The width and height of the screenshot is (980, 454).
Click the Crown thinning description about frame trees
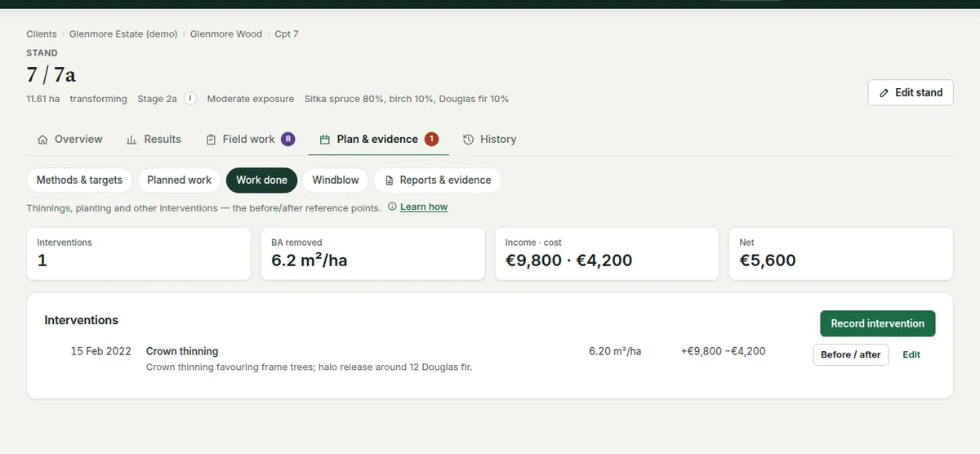tap(310, 367)
